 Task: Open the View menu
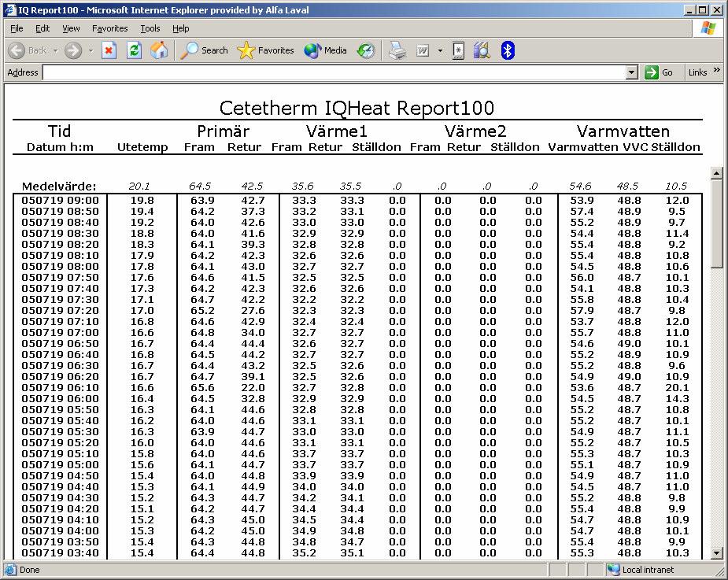pyautogui.click(x=71, y=28)
